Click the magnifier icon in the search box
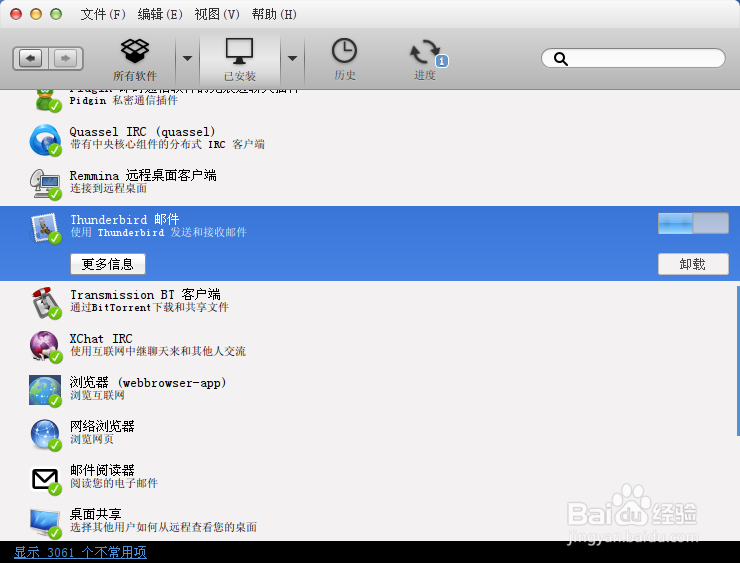 tap(561, 59)
